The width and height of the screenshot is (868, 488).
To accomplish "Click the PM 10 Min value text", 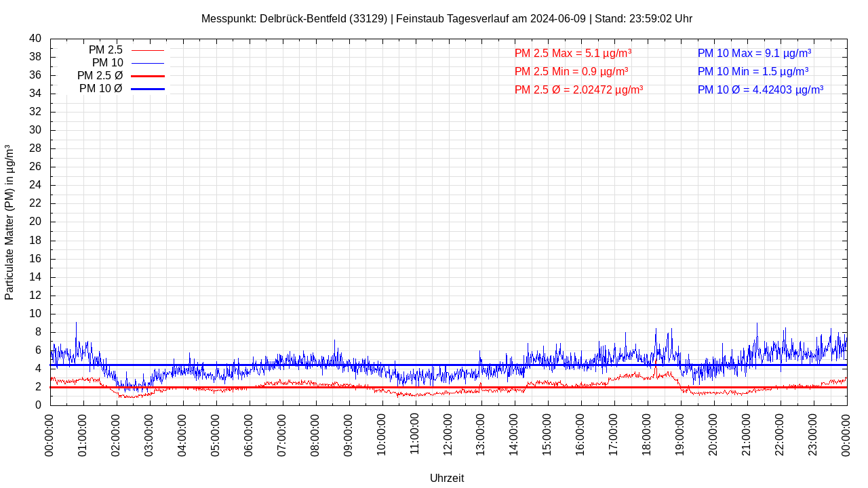I will [753, 71].
